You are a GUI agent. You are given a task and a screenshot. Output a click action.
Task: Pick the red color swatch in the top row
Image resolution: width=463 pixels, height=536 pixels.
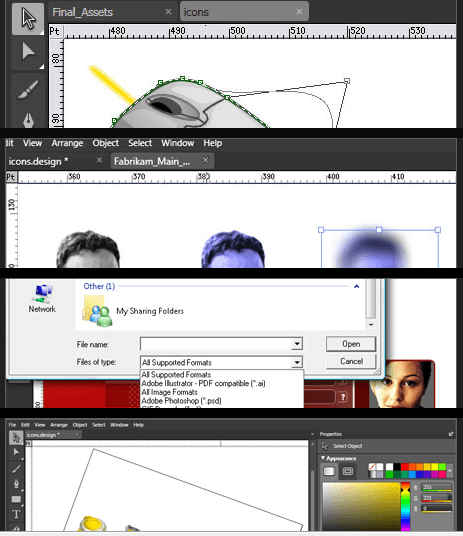pyautogui.click(x=405, y=467)
